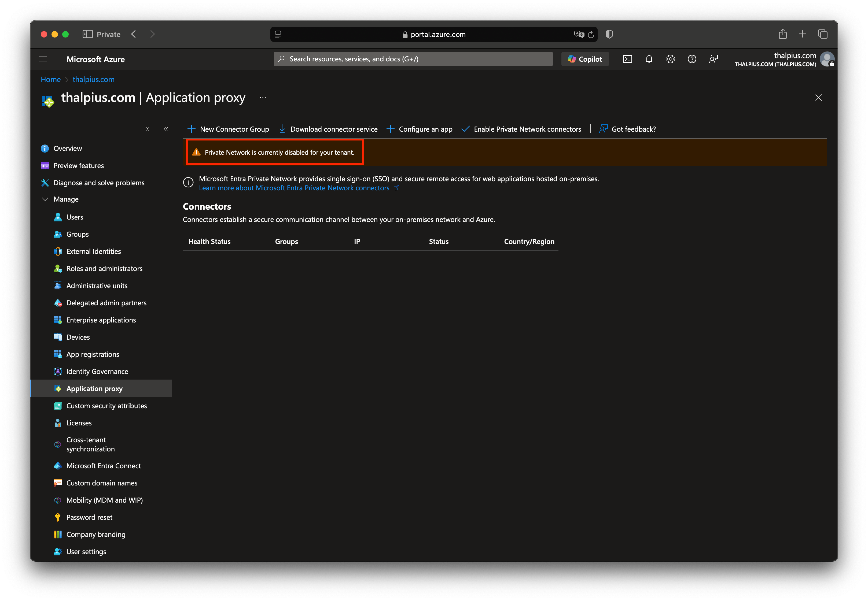Open the notifications bell
868x601 pixels.
pos(649,59)
